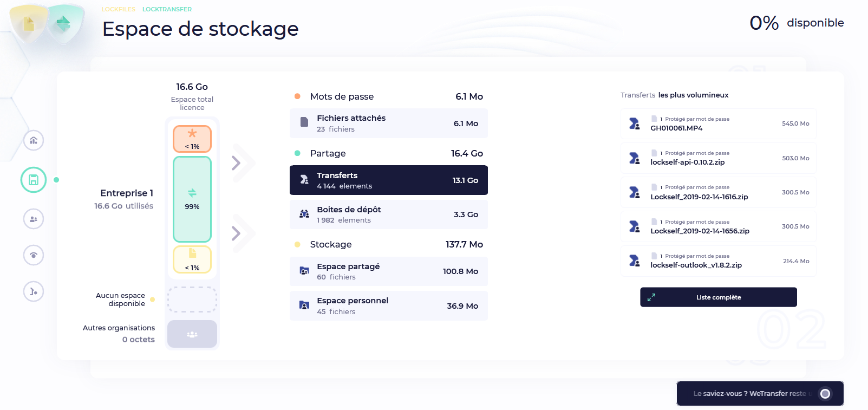Select the Boites de dépôt row
Image resolution: width=868 pixels, height=410 pixels.
(388, 214)
